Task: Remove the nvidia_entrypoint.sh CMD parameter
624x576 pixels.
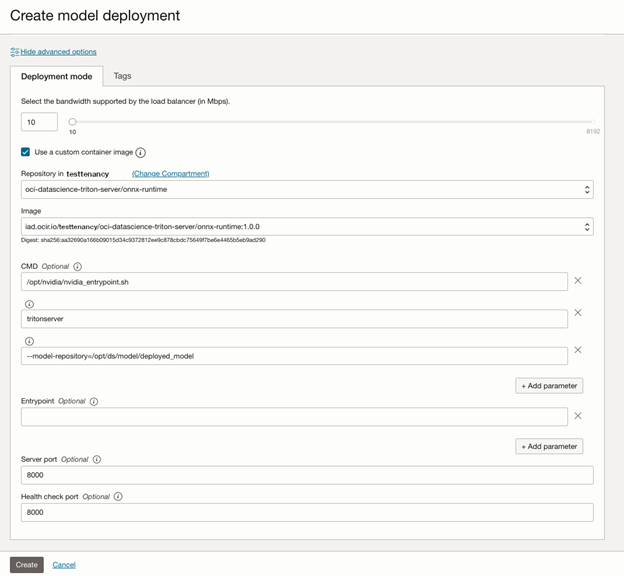Action: click(x=578, y=281)
